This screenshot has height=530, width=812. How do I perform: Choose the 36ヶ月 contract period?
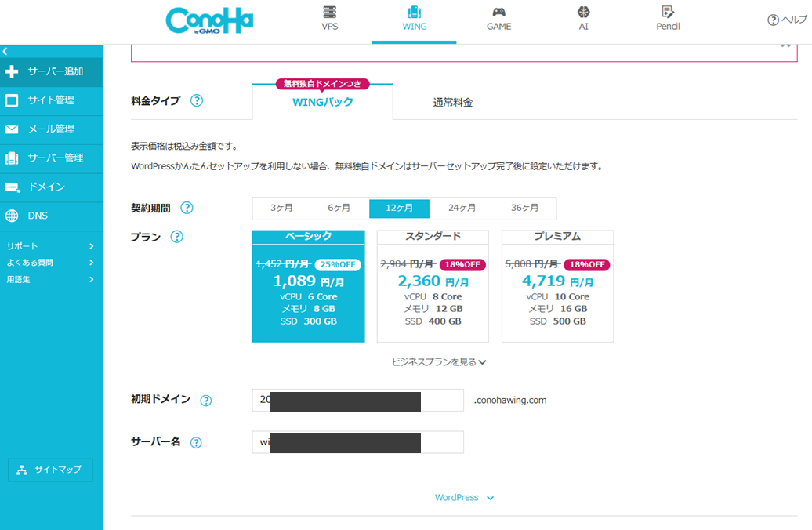pyautogui.click(x=524, y=208)
